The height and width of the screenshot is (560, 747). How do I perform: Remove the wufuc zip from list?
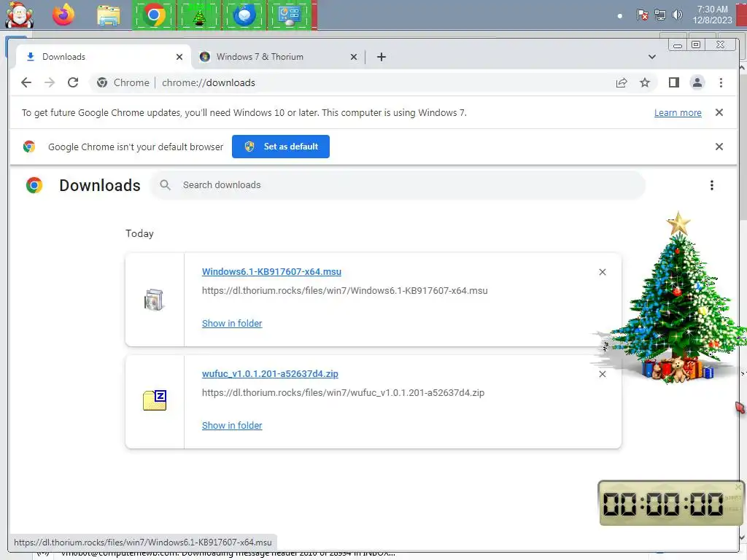coord(602,374)
